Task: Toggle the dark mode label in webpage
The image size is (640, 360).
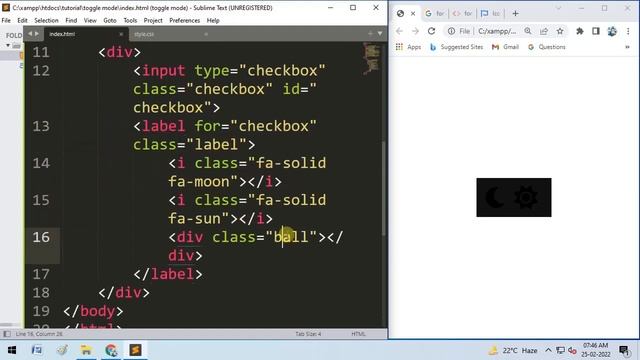Action: (514, 198)
